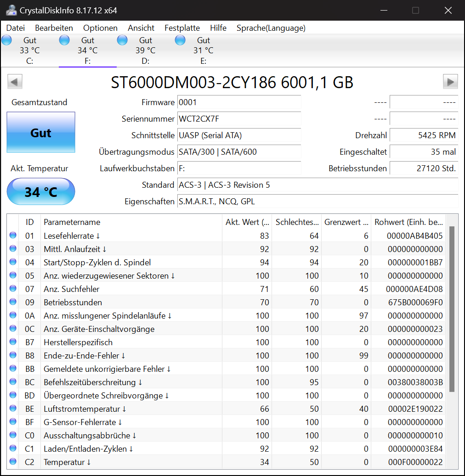Click the Parametername column header
465x476 pixels.
[131, 222]
